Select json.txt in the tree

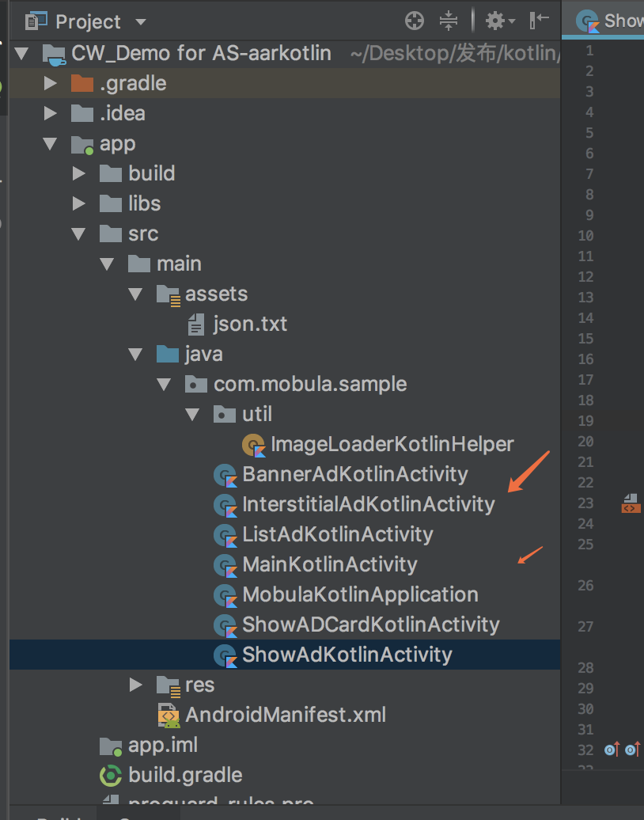click(250, 325)
